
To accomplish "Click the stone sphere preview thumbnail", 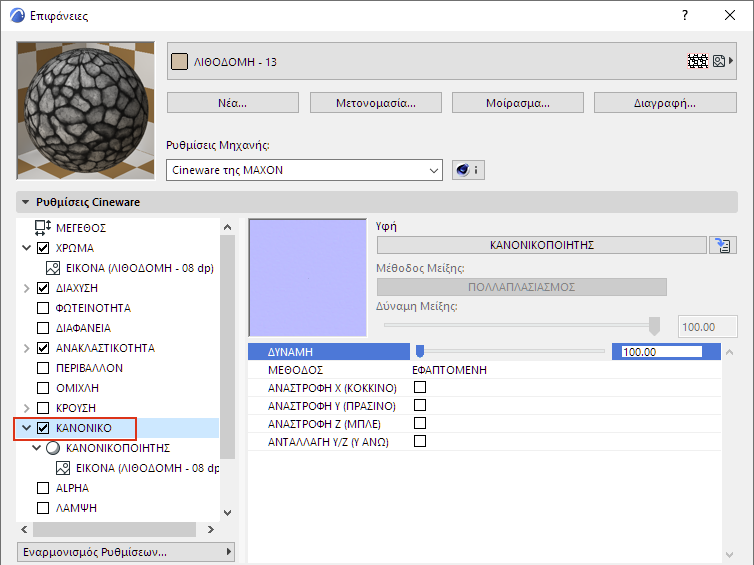I will (86, 111).
